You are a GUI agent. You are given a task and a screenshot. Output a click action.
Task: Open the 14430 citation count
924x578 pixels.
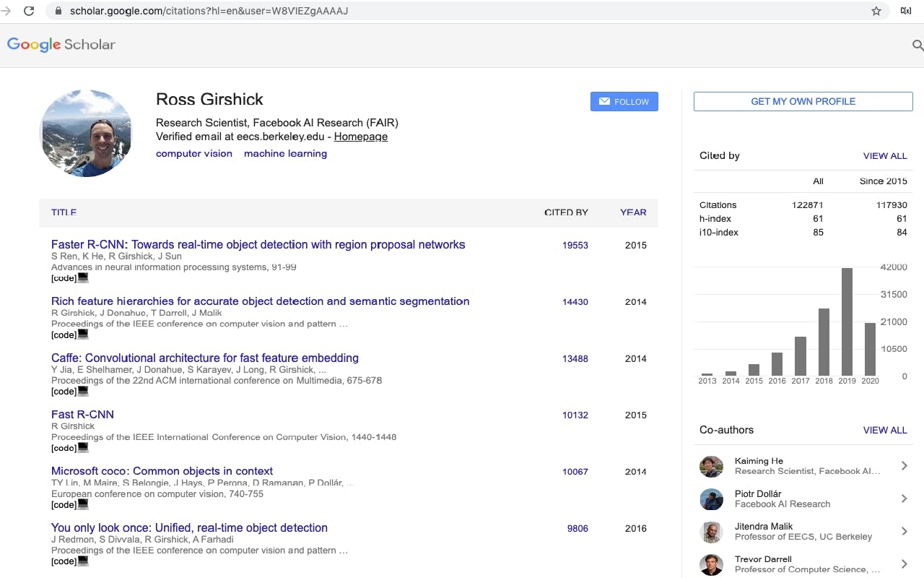point(575,302)
